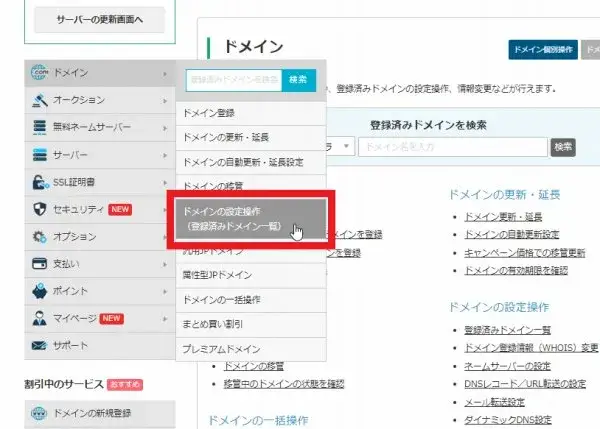Click the ドメイン個別操作 button
This screenshot has height=429, width=600.
(x=543, y=49)
